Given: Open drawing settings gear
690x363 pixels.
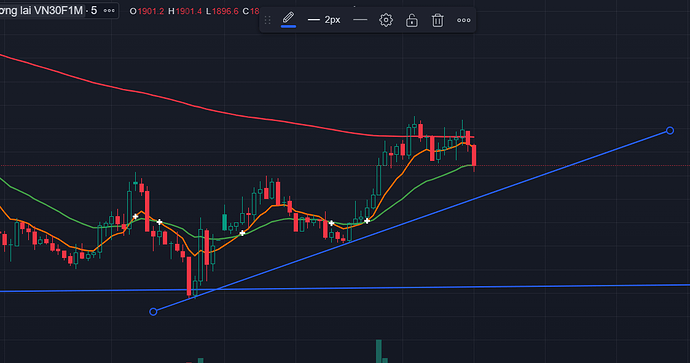Looking at the screenshot, I should click(x=386, y=20).
